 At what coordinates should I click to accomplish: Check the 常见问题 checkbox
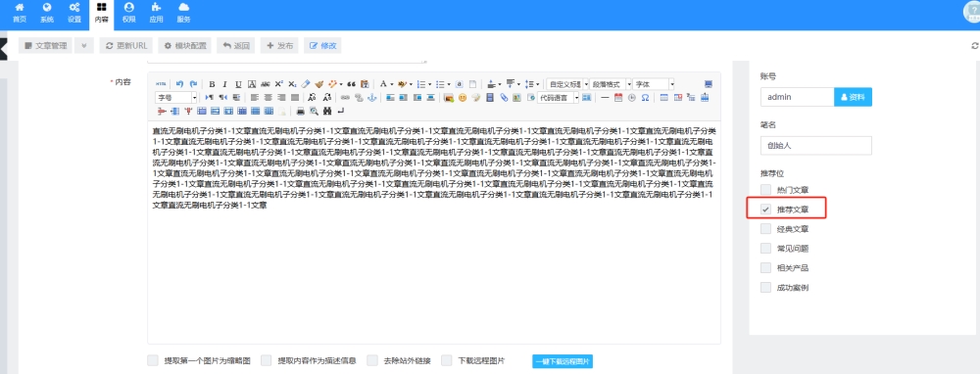(x=765, y=249)
